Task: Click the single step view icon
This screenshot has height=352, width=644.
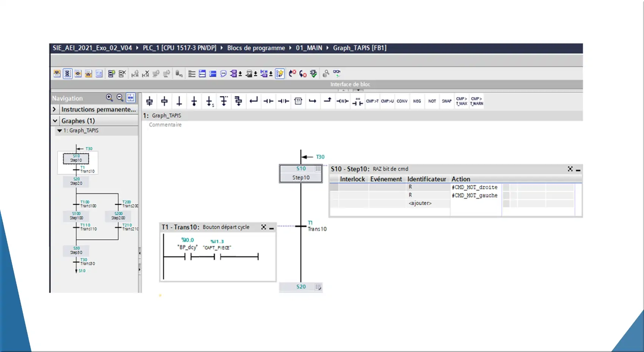Action: pos(78,74)
